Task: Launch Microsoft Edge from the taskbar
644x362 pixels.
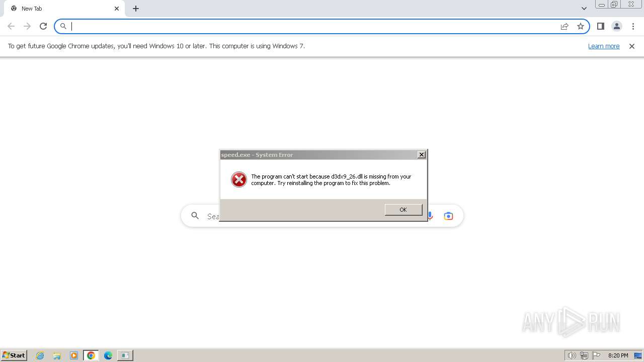Action: pos(108,355)
